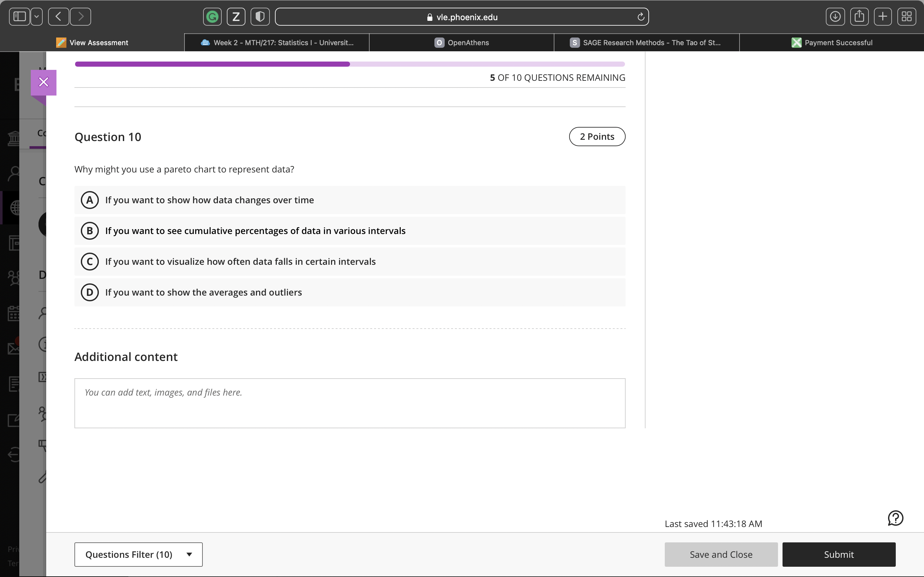Reload the current page
924x577 pixels.
point(640,16)
